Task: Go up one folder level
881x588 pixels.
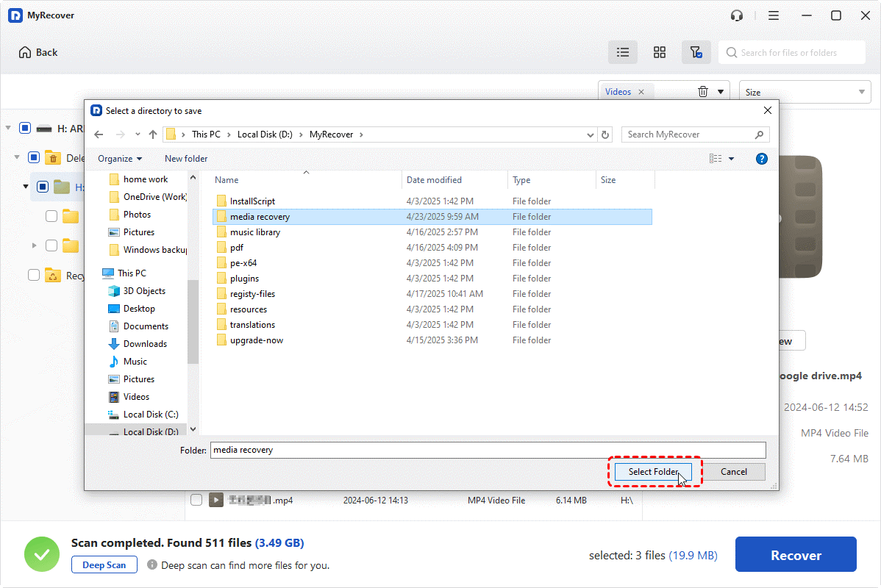Action: pyautogui.click(x=153, y=135)
